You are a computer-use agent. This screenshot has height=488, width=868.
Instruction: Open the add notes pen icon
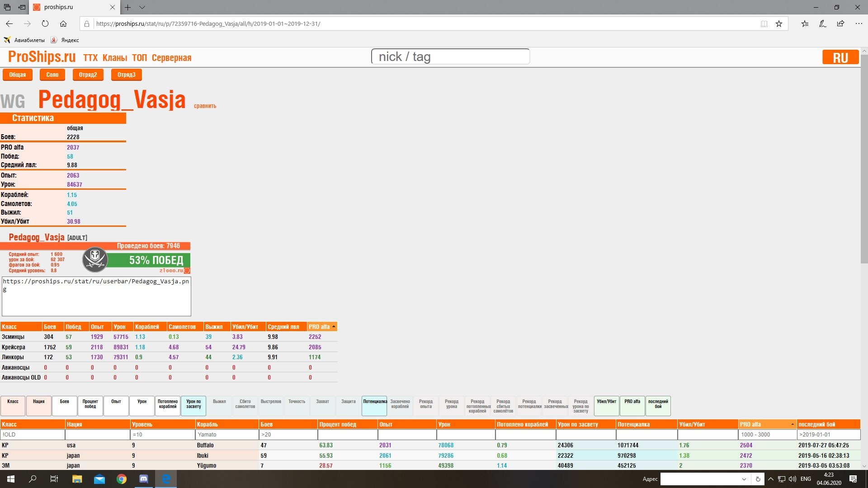[x=823, y=23]
